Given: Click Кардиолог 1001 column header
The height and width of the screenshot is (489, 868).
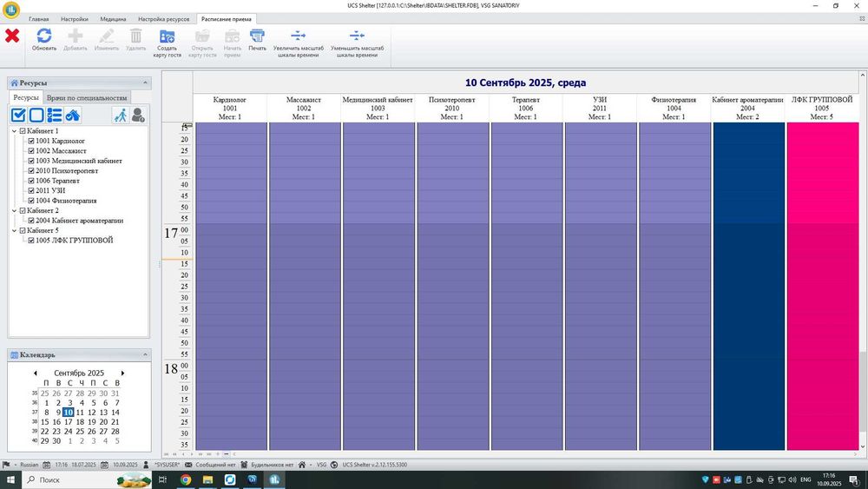Looking at the screenshot, I should [230, 108].
